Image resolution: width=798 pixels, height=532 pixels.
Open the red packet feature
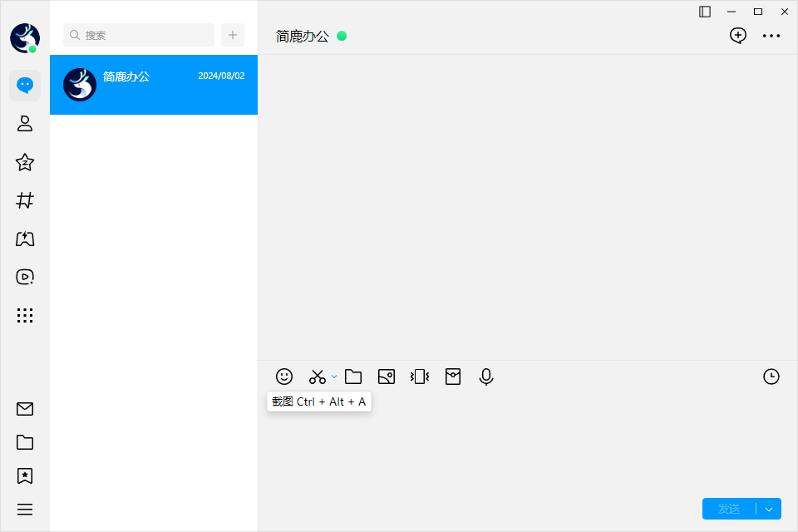tap(453, 377)
